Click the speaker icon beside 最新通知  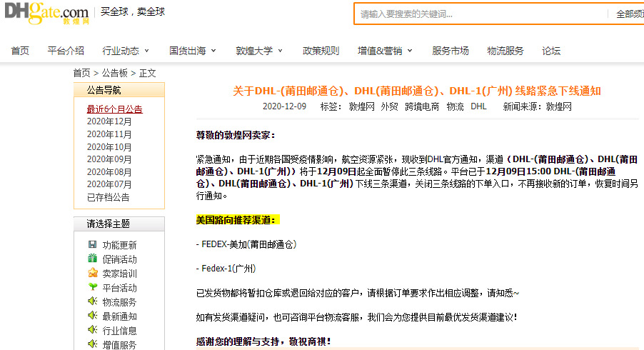[x=93, y=316]
